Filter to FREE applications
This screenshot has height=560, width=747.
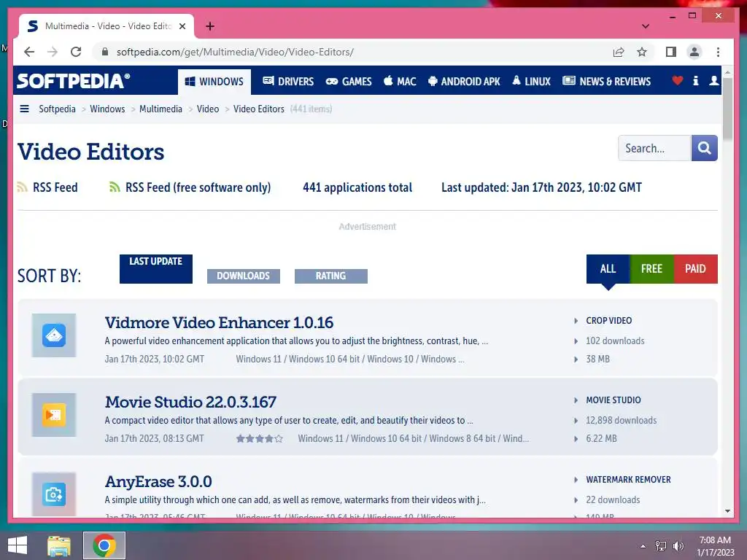coord(651,269)
